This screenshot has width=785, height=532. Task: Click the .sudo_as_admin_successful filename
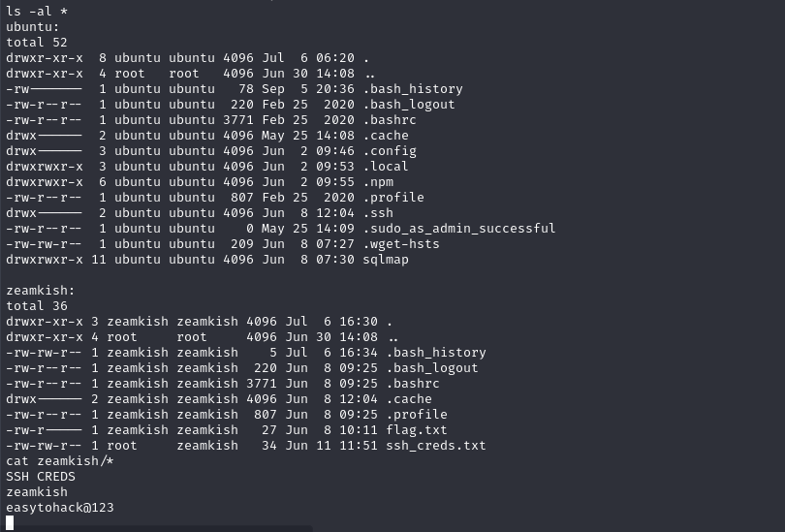pos(459,229)
